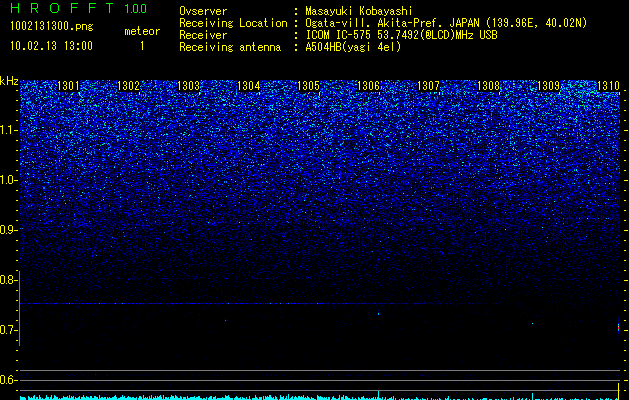Click the kHz axis unit label
The width and height of the screenshot is (629, 400).
(x=9, y=81)
